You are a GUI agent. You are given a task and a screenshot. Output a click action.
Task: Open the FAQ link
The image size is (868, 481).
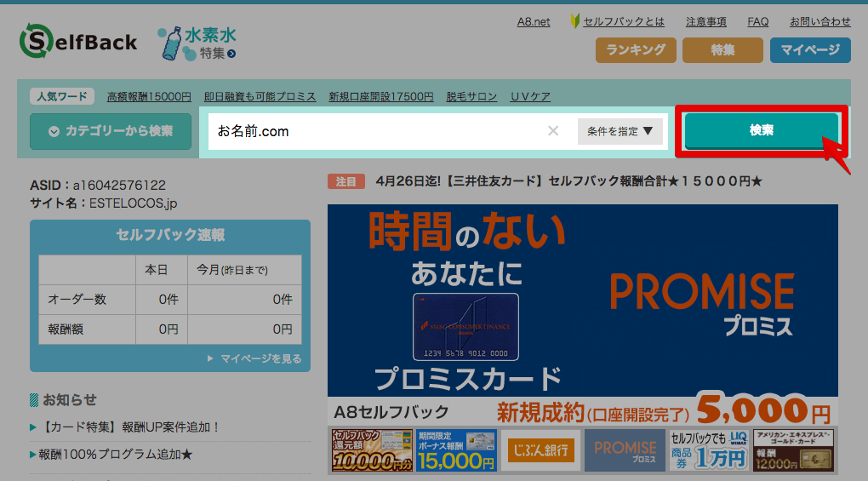pyautogui.click(x=758, y=21)
